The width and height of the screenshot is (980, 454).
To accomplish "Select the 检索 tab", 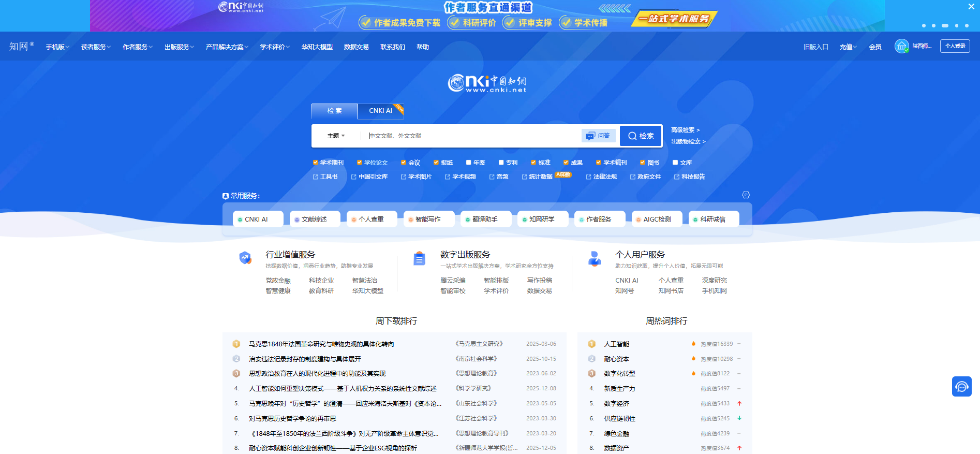I will tap(334, 111).
